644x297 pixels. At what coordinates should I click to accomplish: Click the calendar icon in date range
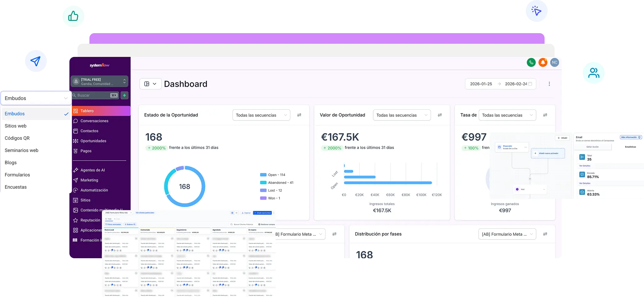pos(530,84)
